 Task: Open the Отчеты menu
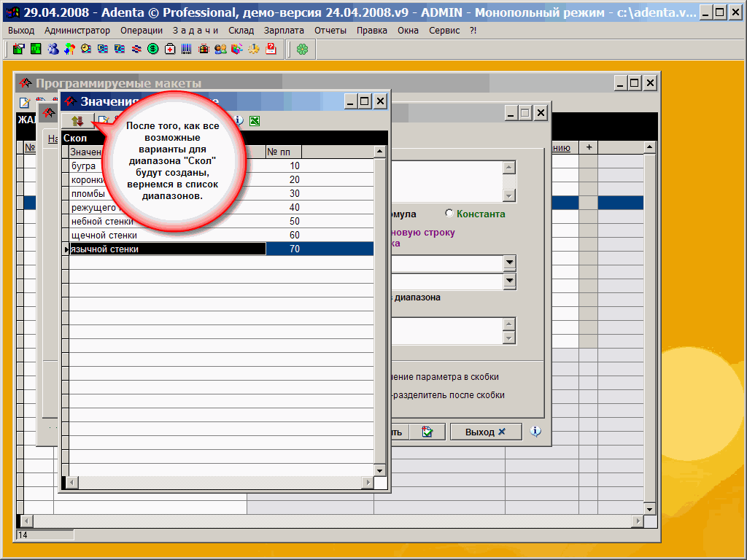(x=330, y=31)
